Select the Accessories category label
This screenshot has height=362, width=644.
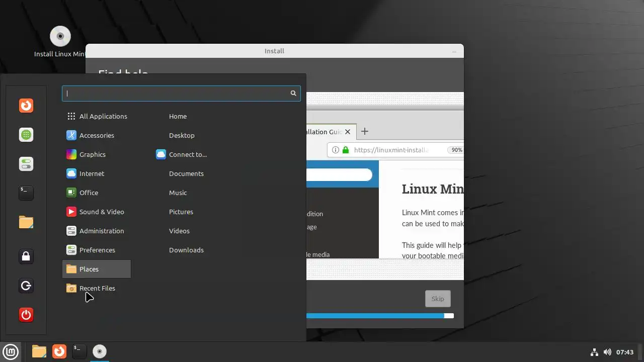[97, 135]
